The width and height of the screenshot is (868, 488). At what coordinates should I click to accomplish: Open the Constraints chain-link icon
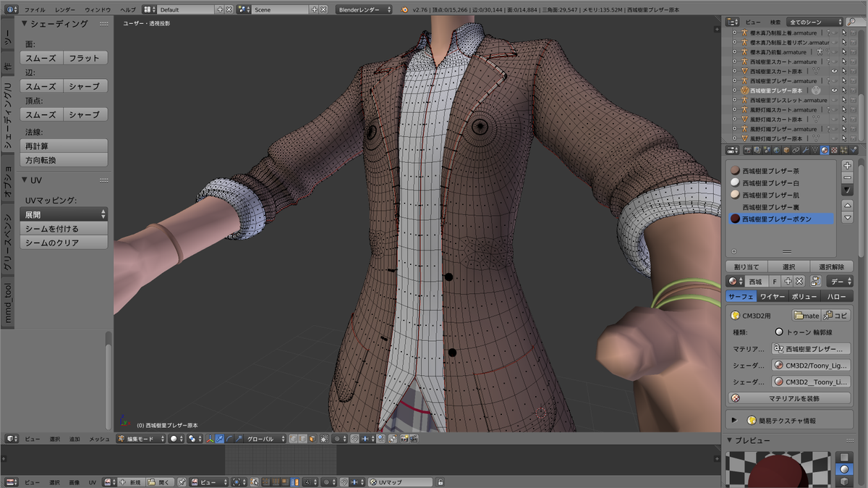[796, 150]
